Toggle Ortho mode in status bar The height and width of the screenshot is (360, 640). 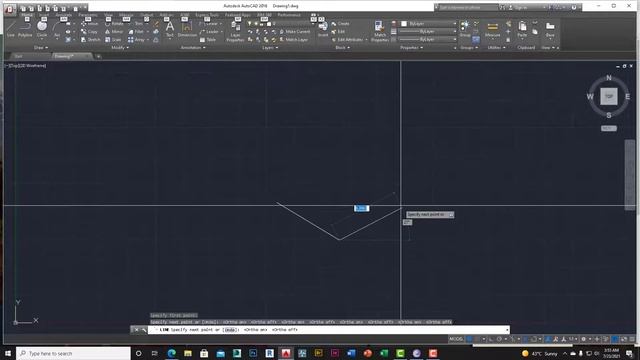click(491, 339)
